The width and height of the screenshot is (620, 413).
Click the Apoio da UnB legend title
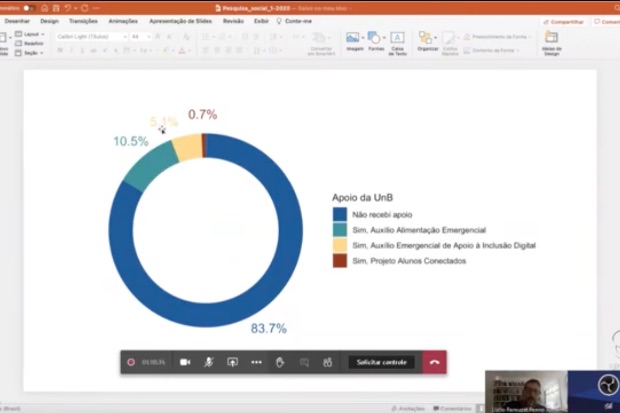[362, 197]
